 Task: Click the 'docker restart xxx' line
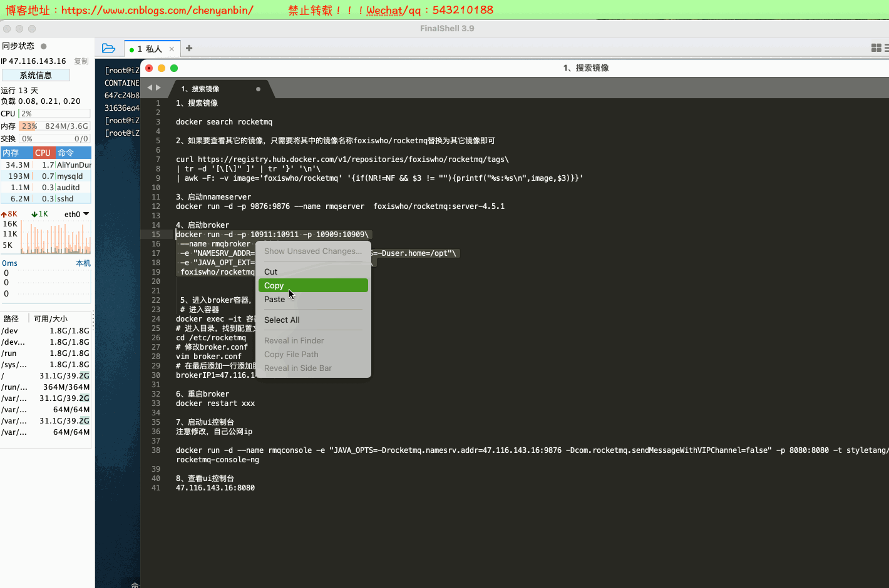215,403
